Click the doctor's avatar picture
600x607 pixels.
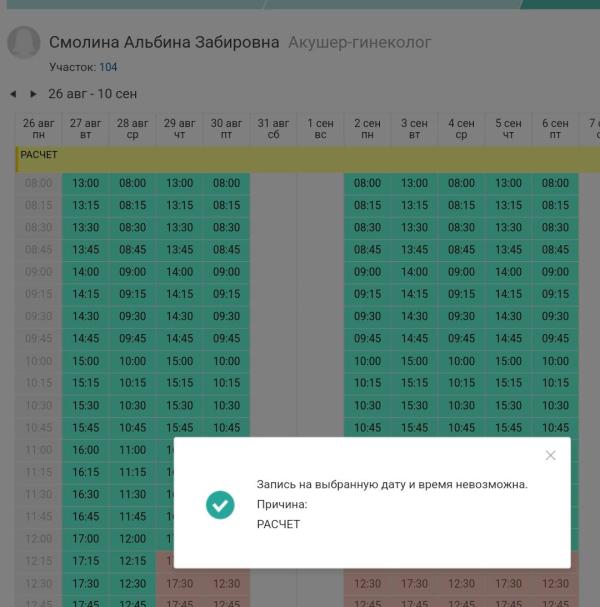(24, 43)
